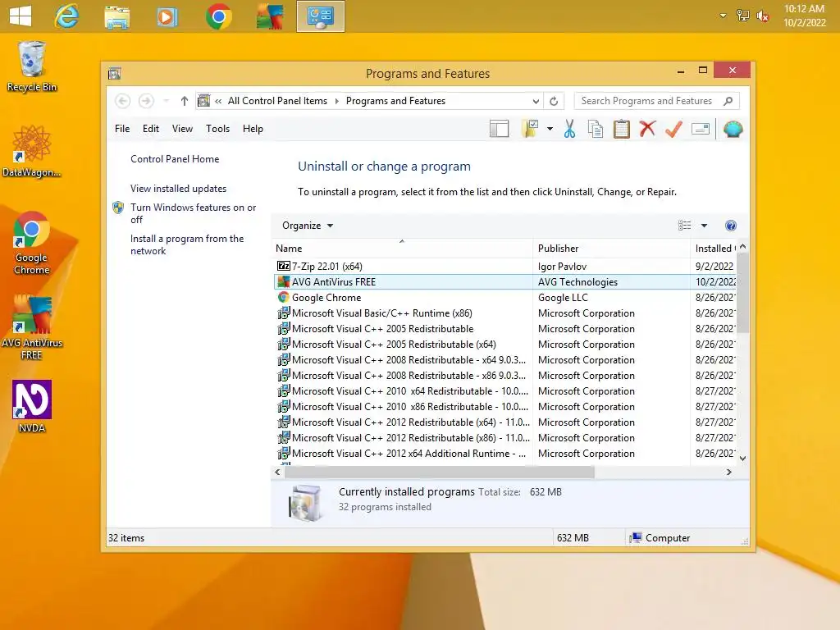Viewport: 840px width, 630px height.
Task: Select Microsoft Visual Basic/C++ Runtime (x86)
Action: (x=504, y=313)
